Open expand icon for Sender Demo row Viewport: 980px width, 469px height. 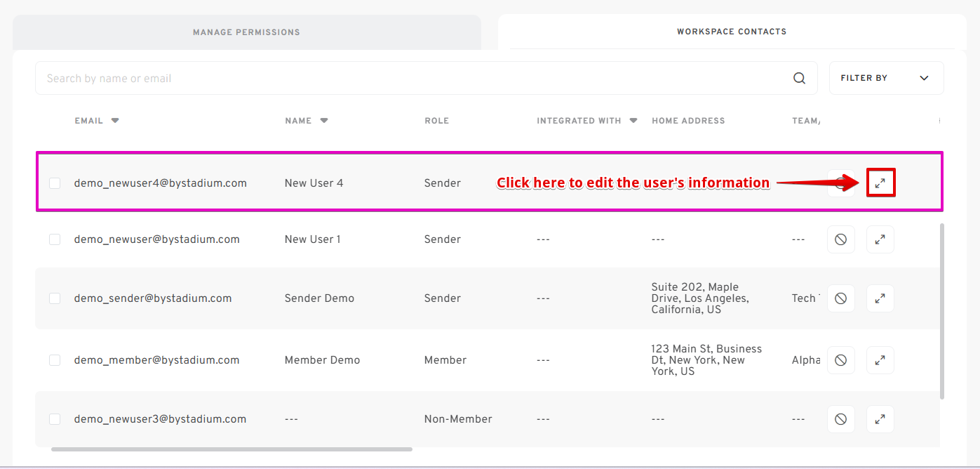coord(880,298)
